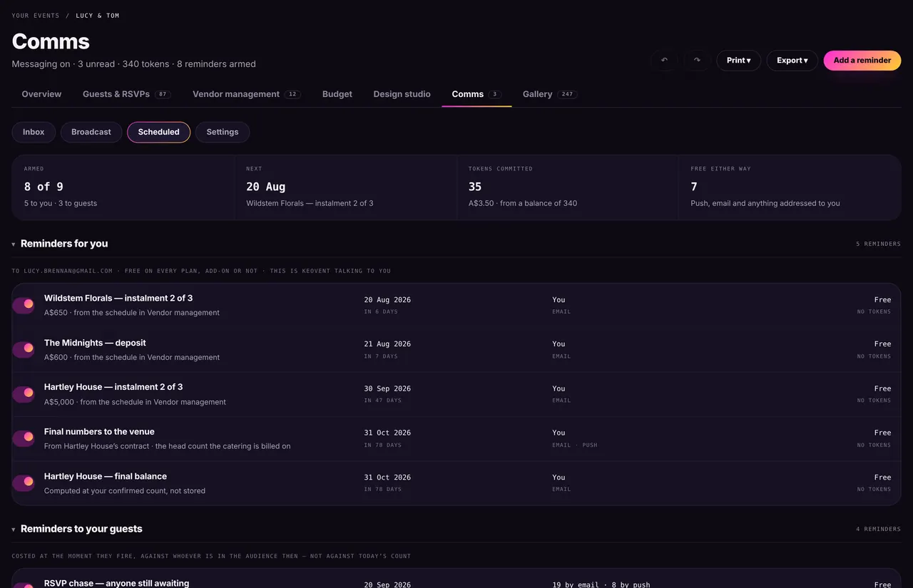
Task: Toggle Hartley House instalment 2 of 3 reminder
Action: [24, 394]
